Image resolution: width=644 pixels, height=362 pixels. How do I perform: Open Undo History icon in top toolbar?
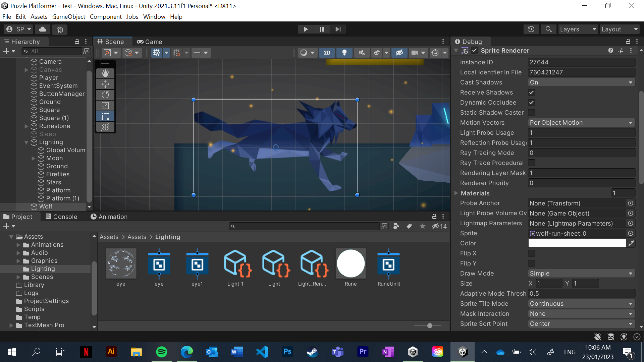click(x=531, y=29)
